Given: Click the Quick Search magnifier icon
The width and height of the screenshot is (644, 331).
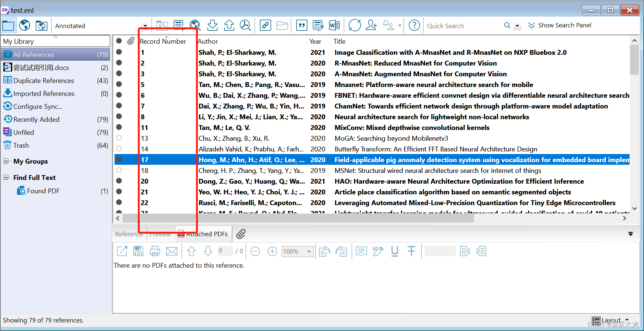Looking at the screenshot, I should (x=507, y=25).
